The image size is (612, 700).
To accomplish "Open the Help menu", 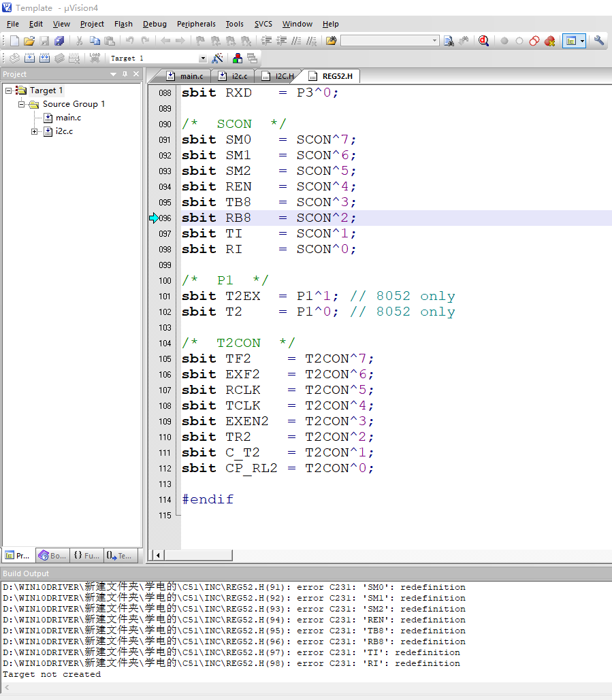I will click(331, 24).
